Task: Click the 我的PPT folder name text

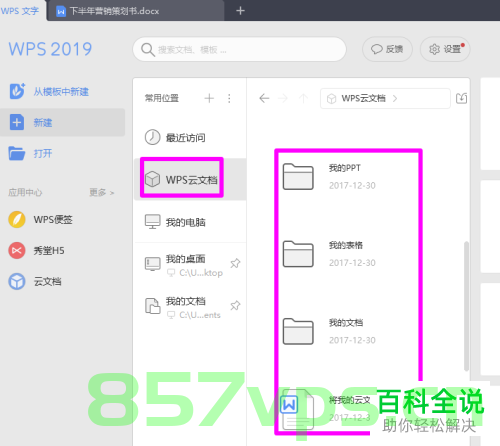Action: click(x=345, y=168)
